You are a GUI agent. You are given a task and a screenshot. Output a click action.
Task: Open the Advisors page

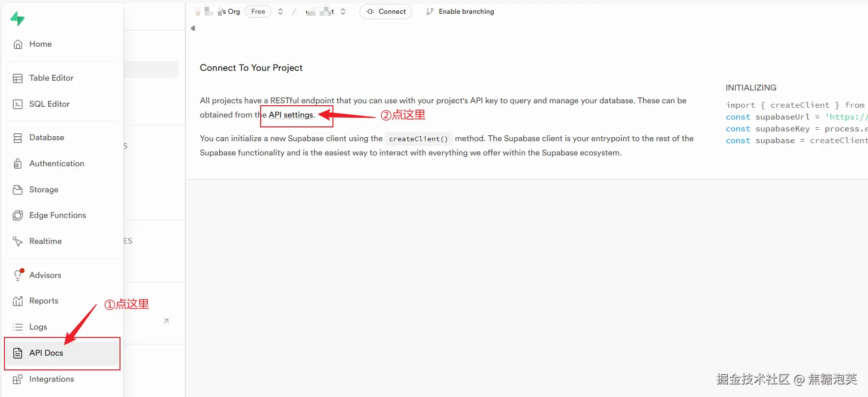[x=62, y=275]
